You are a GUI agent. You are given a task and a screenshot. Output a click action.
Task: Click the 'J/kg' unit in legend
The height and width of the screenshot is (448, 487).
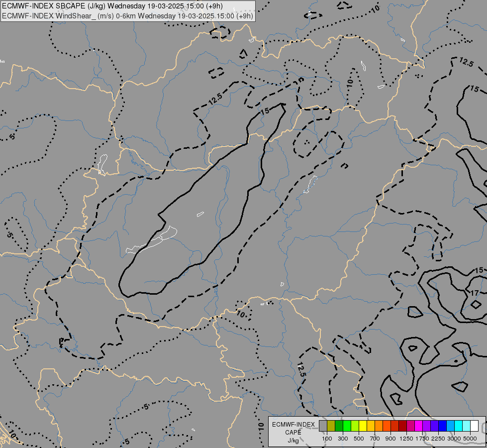pos(293,441)
